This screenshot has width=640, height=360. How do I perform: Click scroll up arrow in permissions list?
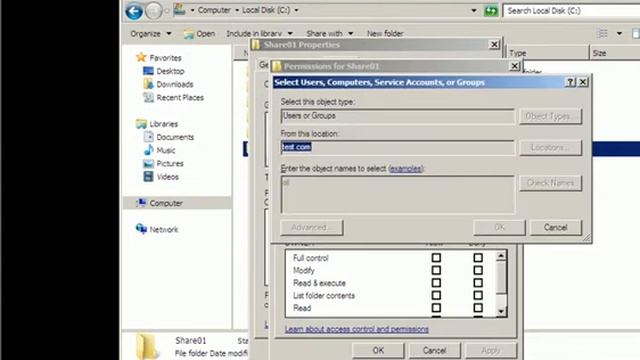pyautogui.click(x=501, y=256)
